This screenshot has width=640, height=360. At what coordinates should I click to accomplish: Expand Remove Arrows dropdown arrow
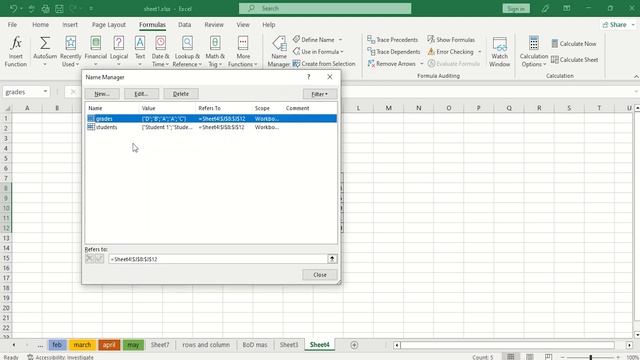click(421, 64)
